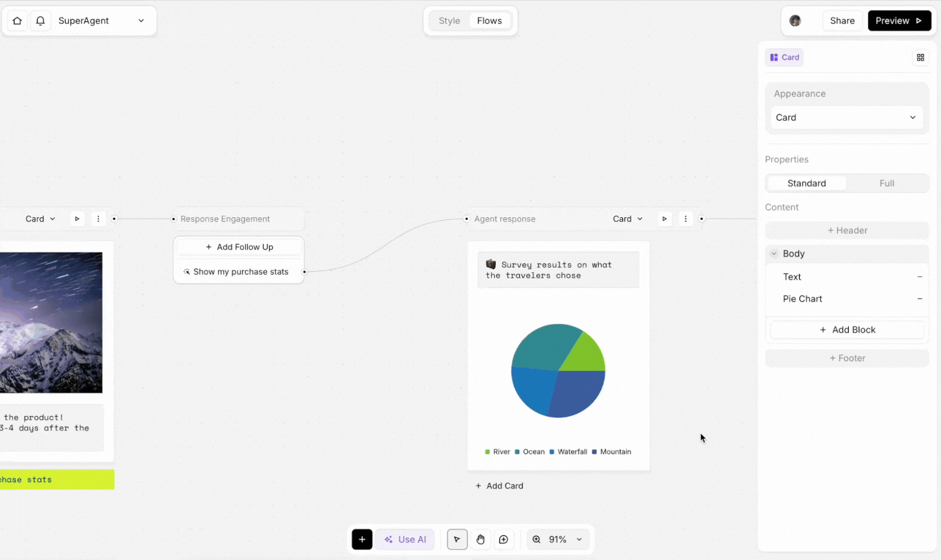Remove the Pie Chart block using its minus toggle
The height and width of the screenshot is (560, 941).
(x=919, y=299)
